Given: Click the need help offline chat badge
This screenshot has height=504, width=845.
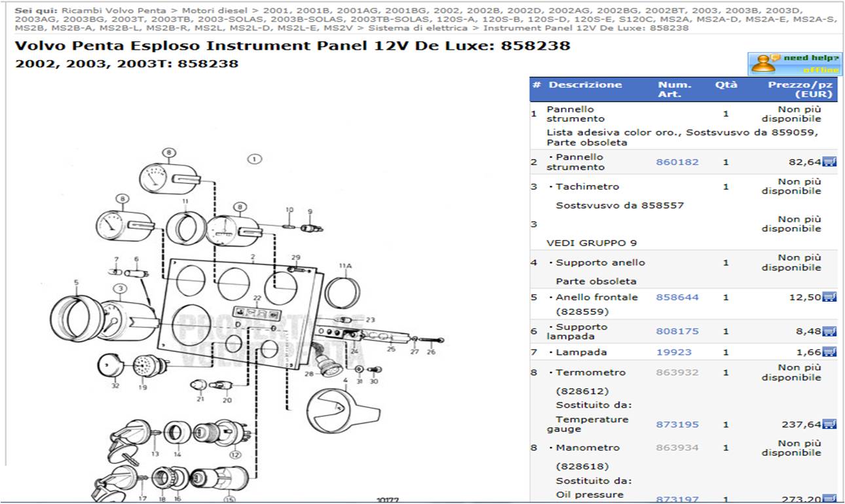Looking at the screenshot, I should [794, 63].
